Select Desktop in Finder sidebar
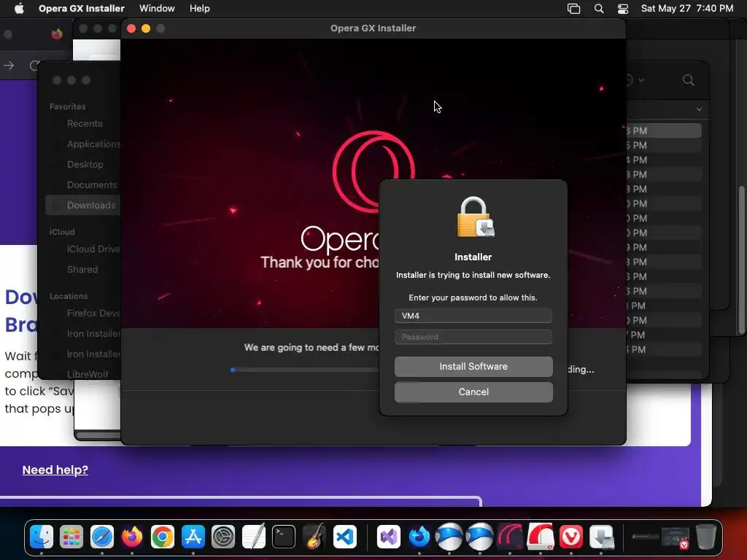Viewport: 747px width, 560px height. click(x=85, y=164)
